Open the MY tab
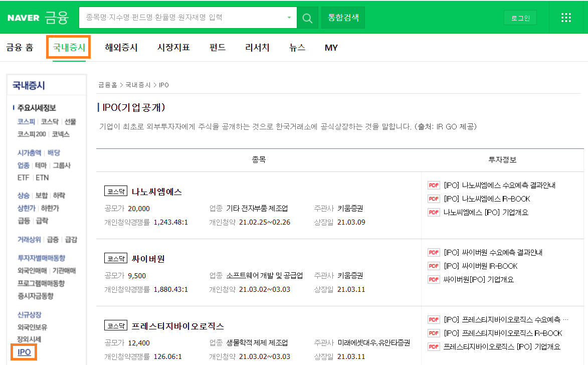Screen dimensions: 588x365 tap(331, 48)
